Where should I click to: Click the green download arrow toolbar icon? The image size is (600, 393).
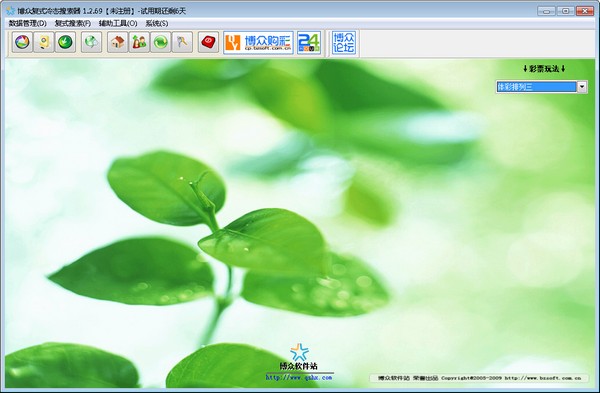click(65, 42)
